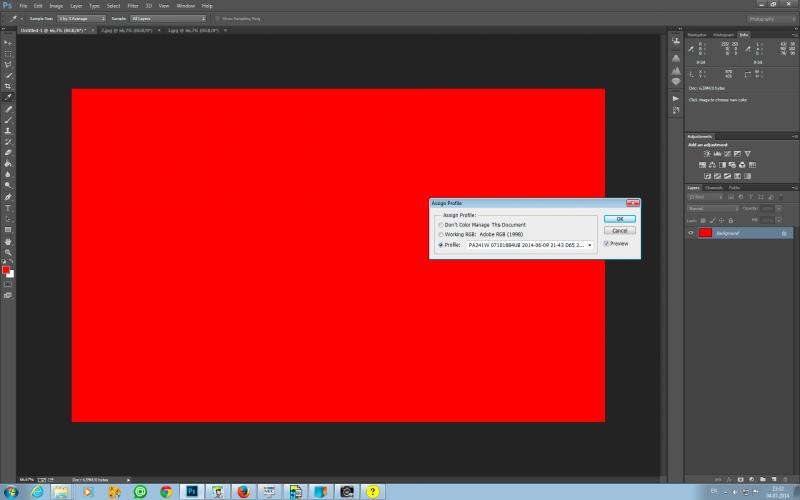Open the File menu

(23, 6)
